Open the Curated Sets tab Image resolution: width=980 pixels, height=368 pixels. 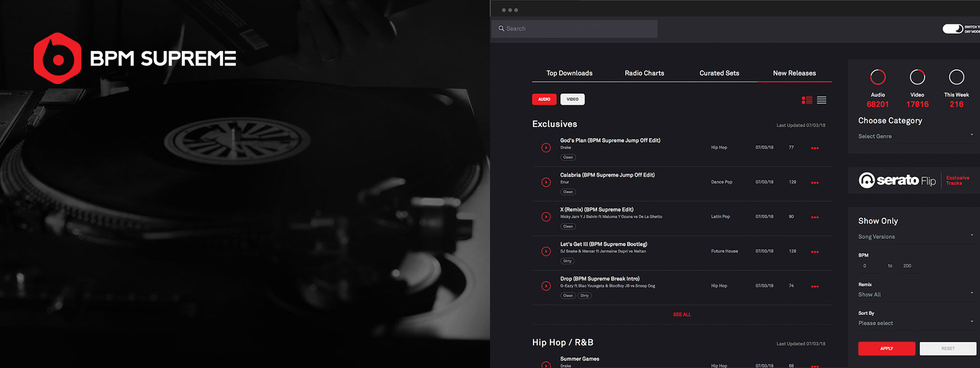point(719,73)
